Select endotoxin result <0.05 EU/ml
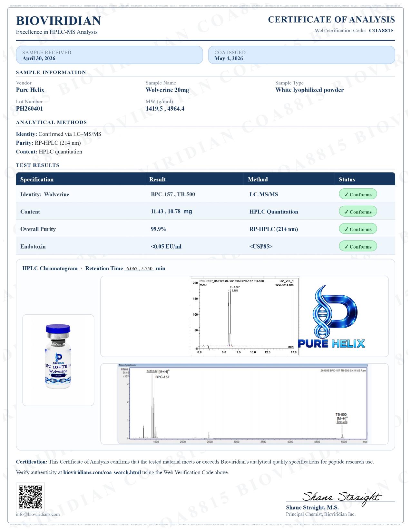Viewport: 411px width, 532px height. click(x=166, y=247)
